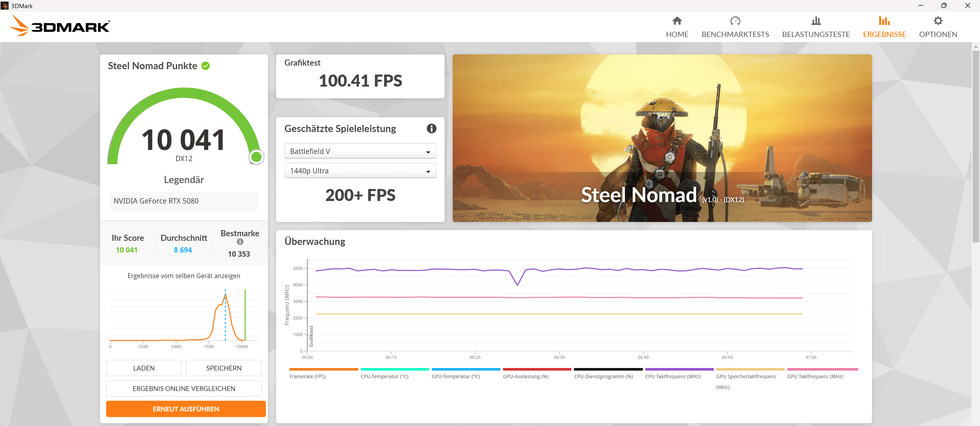Click the LADEN button
The width and height of the screenshot is (980, 426).
[x=144, y=368]
